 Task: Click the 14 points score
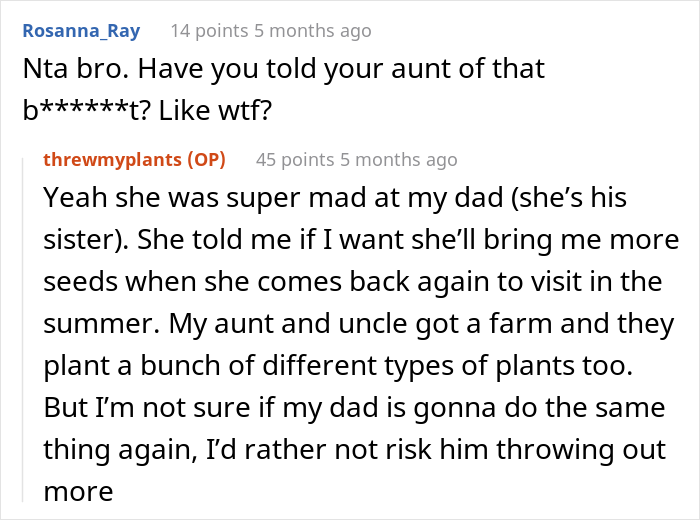tap(207, 30)
